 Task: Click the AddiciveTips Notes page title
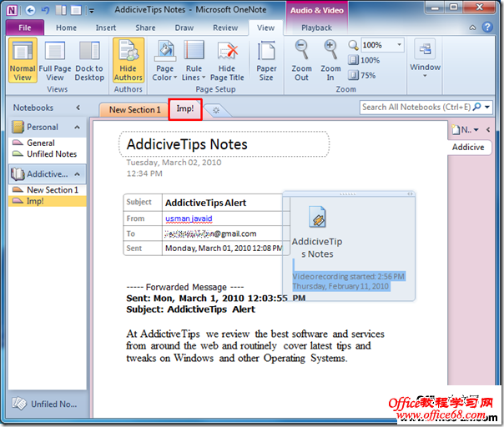coord(187,144)
